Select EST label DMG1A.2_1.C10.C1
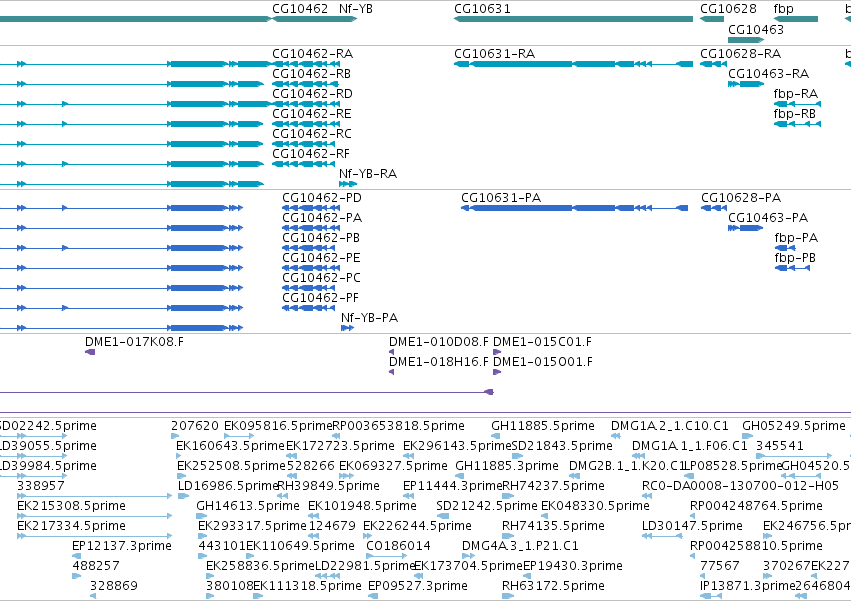The width and height of the screenshot is (851, 601). coord(670,426)
